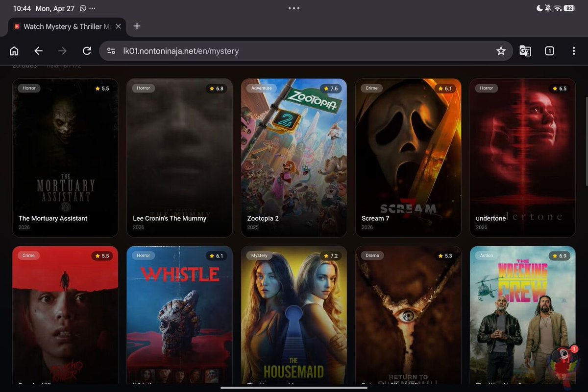
Task: Tap the three-dot handle at top center
Action: (x=294, y=8)
